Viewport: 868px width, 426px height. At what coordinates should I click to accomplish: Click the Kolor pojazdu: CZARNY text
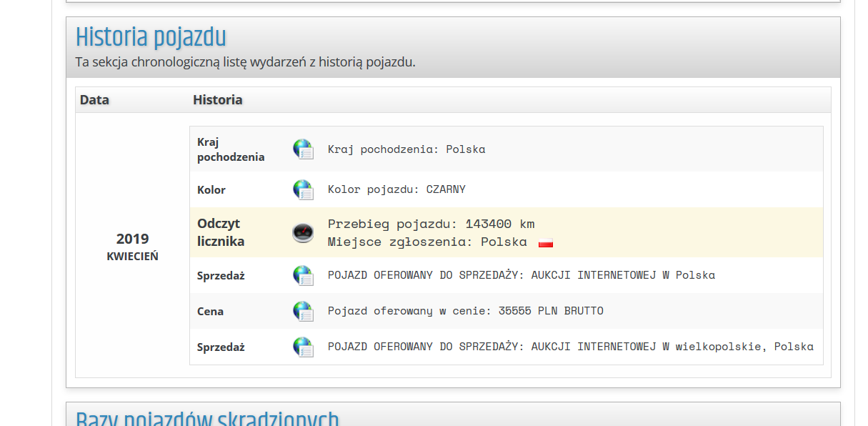pyautogui.click(x=396, y=189)
